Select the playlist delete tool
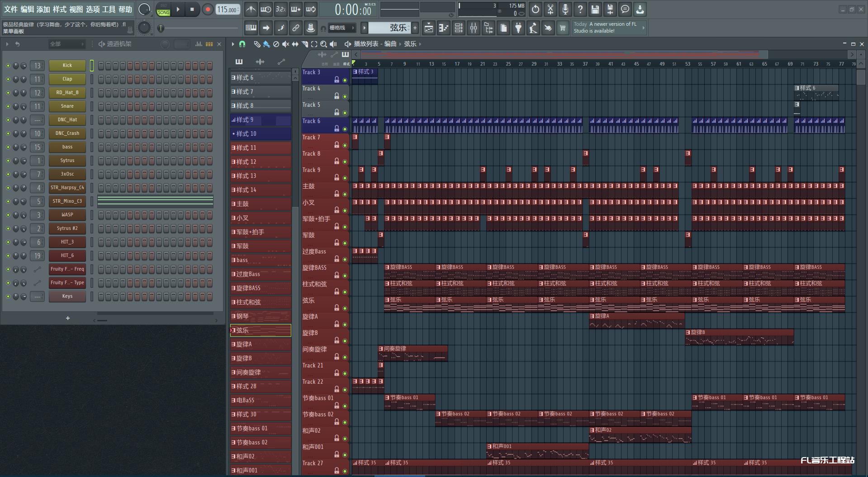 point(276,44)
